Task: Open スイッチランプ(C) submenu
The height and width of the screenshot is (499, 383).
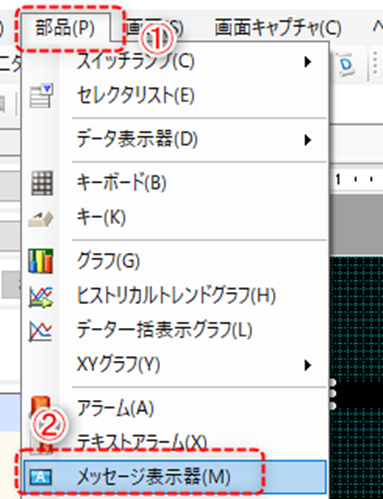Action: click(175, 61)
